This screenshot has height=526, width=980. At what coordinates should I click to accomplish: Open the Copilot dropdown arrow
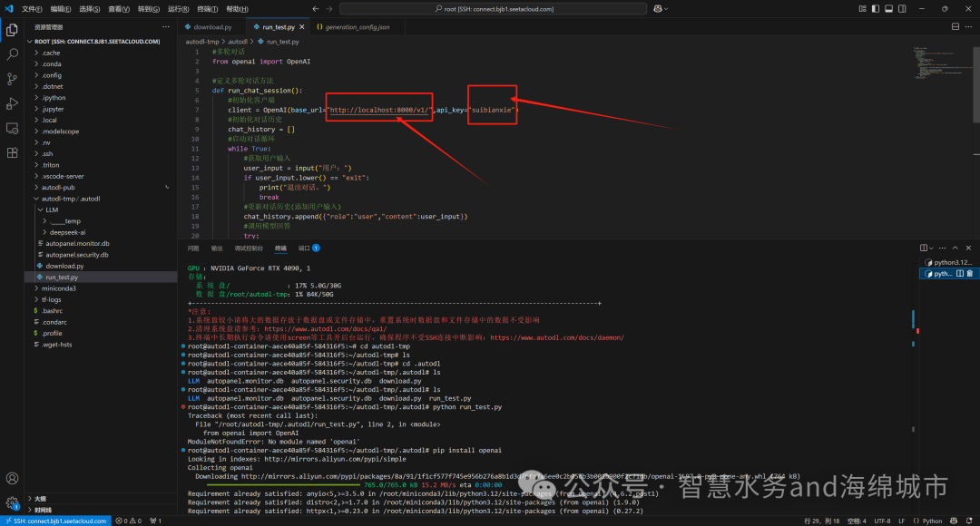(x=666, y=9)
